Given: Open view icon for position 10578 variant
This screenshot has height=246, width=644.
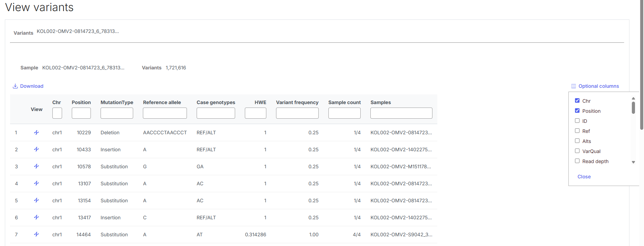Looking at the screenshot, I should click(36, 167).
